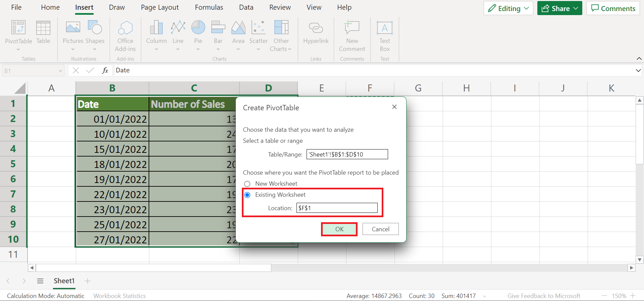The height and width of the screenshot is (301, 644).
Task: Click the zoom in plus button
Action: (633, 296)
